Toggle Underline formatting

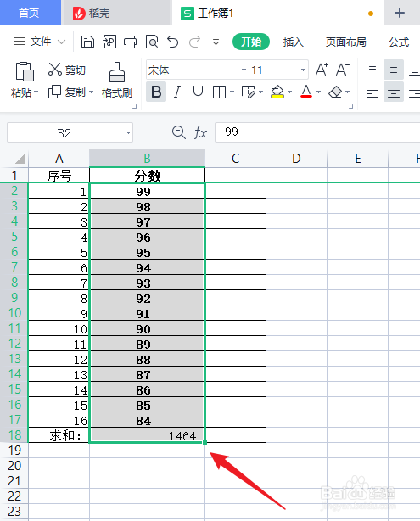(198, 92)
